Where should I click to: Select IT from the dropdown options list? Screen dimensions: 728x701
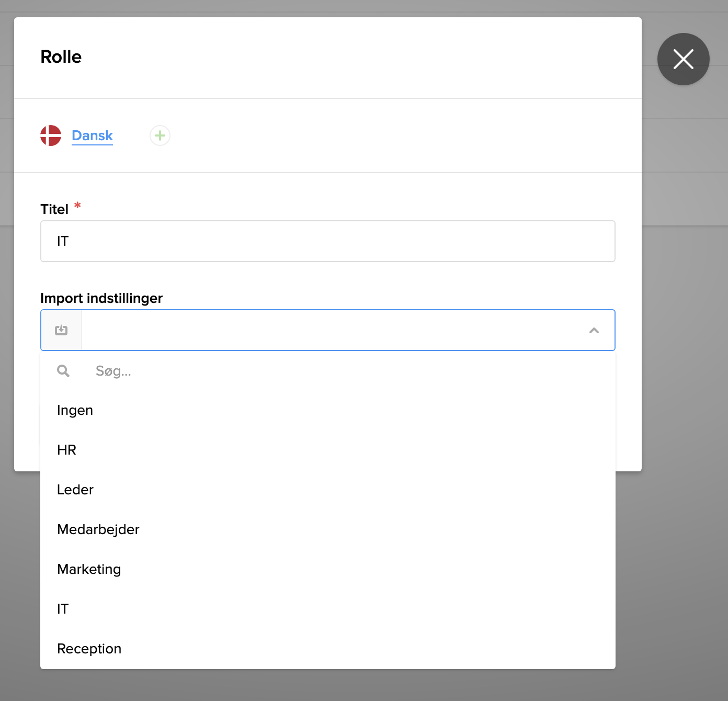click(63, 609)
